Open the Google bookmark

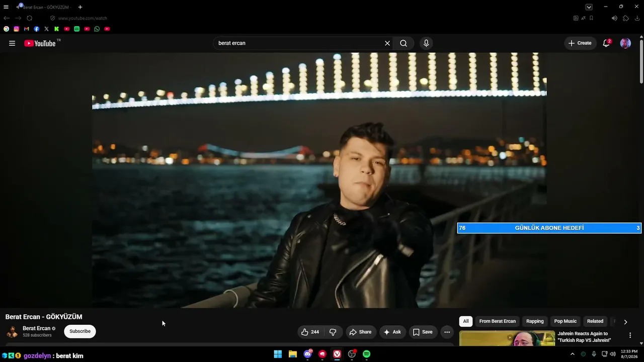coord(6,29)
